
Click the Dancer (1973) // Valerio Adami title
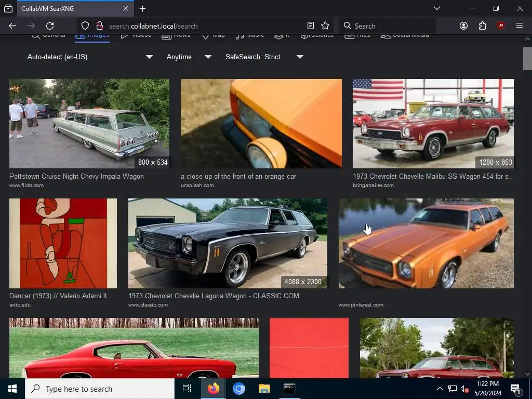[61, 296]
